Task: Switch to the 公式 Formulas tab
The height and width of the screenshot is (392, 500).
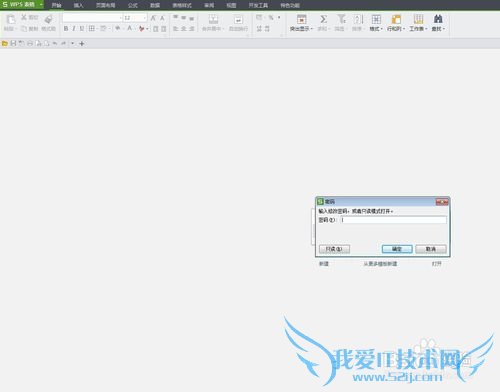Action: pyautogui.click(x=133, y=5)
